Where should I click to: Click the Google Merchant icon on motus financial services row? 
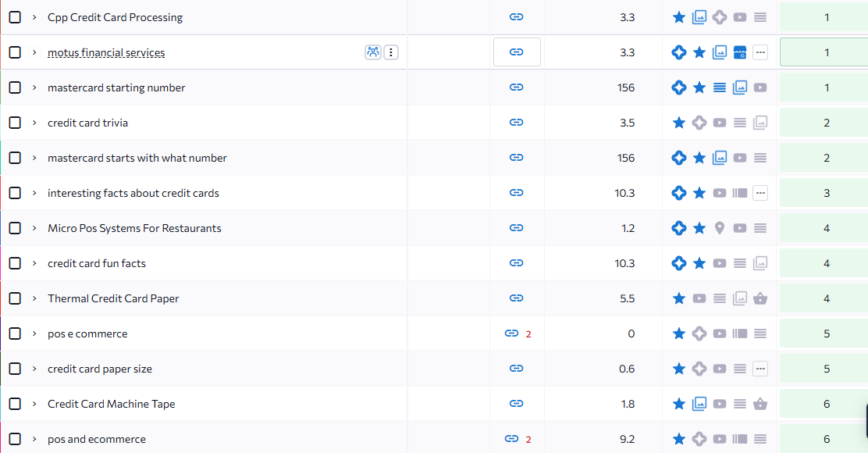click(739, 52)
